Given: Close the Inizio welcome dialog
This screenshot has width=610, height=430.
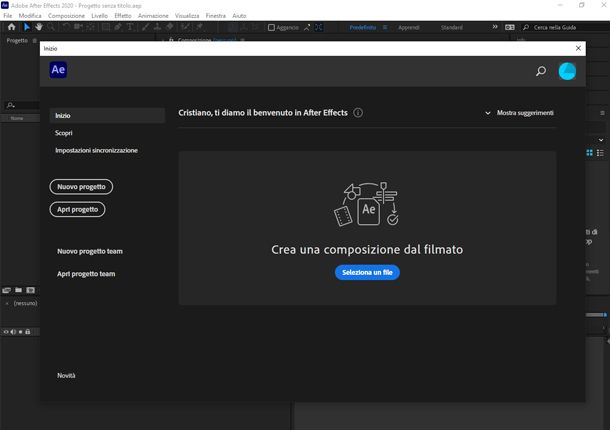Looking at the screenshot, I should (x=578, y=48).
